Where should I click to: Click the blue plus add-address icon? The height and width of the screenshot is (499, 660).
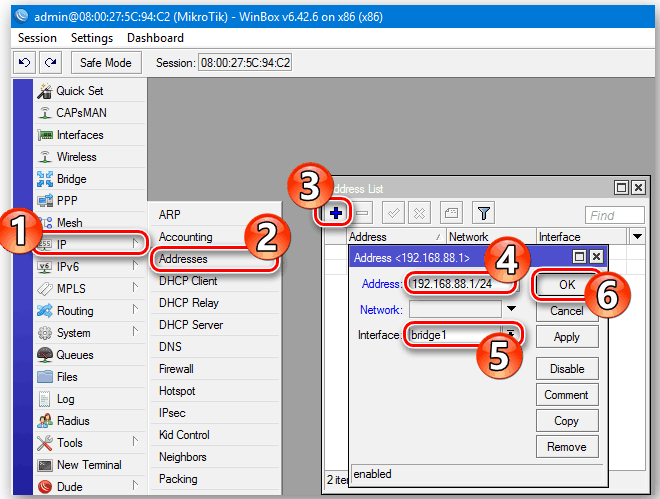point(335,213)
